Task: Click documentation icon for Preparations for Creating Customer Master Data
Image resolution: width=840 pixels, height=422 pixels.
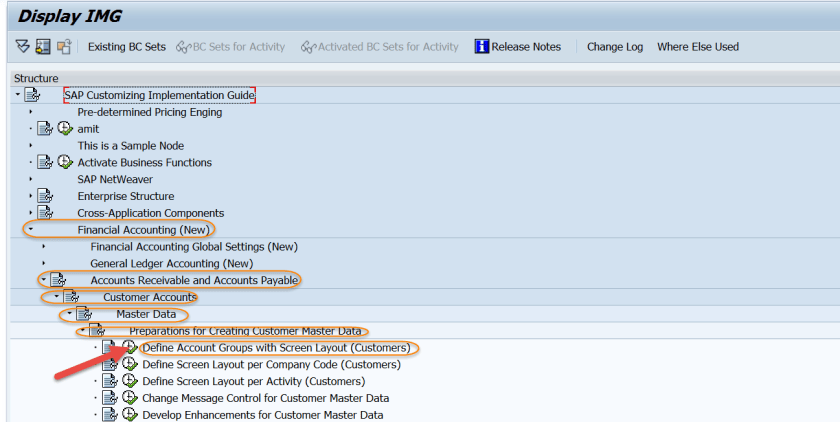Action: point(97,330)
